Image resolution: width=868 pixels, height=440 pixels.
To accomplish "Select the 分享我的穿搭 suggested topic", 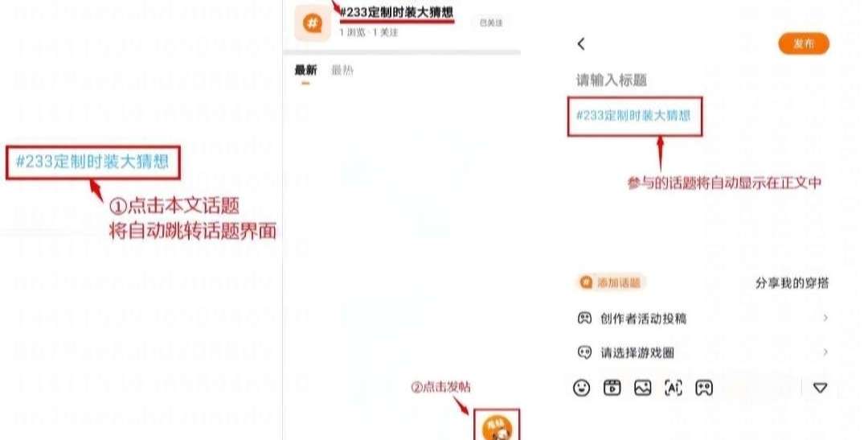I will coord(792,283).
